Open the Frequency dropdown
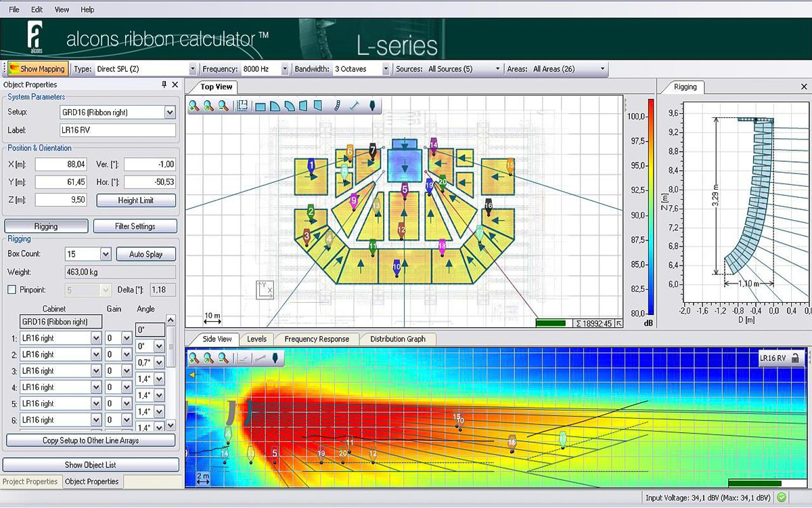Image resolution: width=812 pixels, height=508 pixels. pos(285,69)
